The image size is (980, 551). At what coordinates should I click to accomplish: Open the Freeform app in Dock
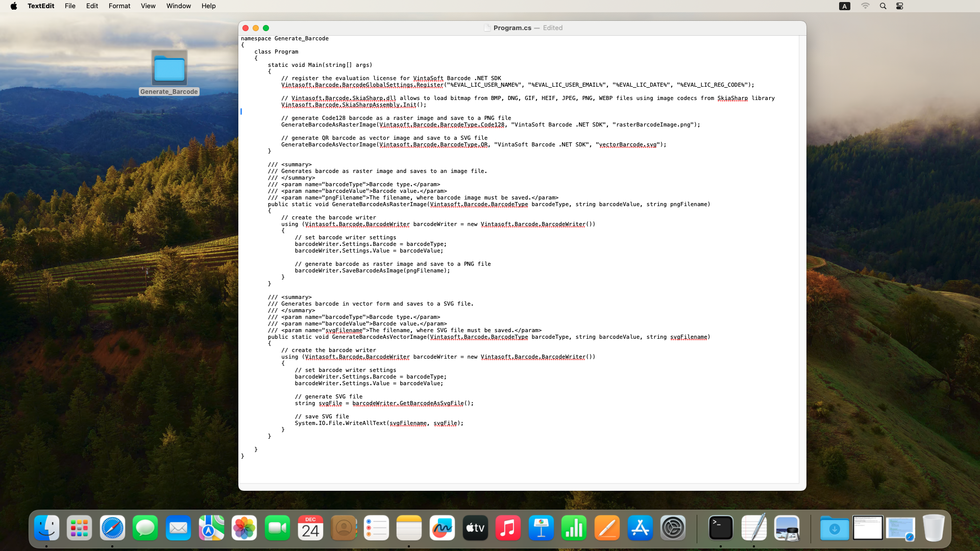[x=442, y=528]
